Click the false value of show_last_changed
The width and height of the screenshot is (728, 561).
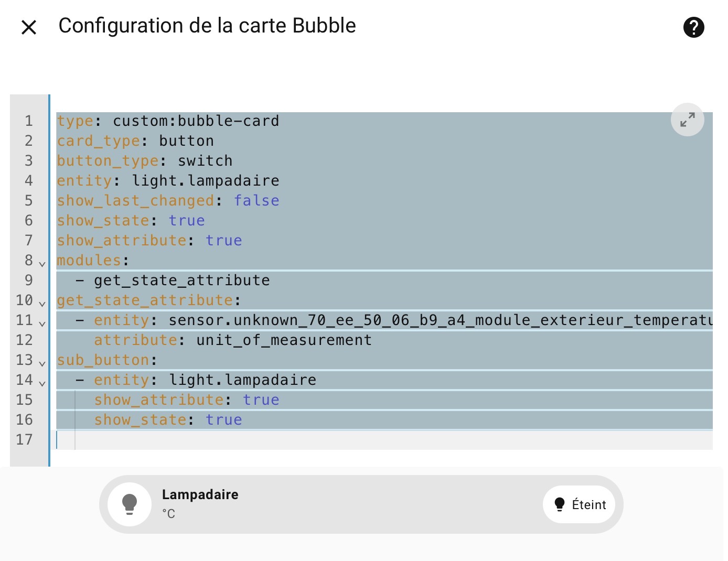256,201
